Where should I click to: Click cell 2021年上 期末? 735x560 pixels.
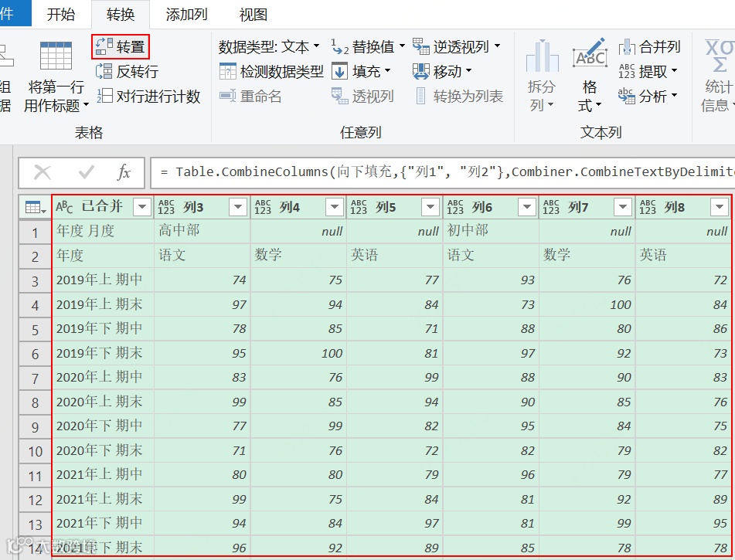pyautogui.click(x=103, y=499)
